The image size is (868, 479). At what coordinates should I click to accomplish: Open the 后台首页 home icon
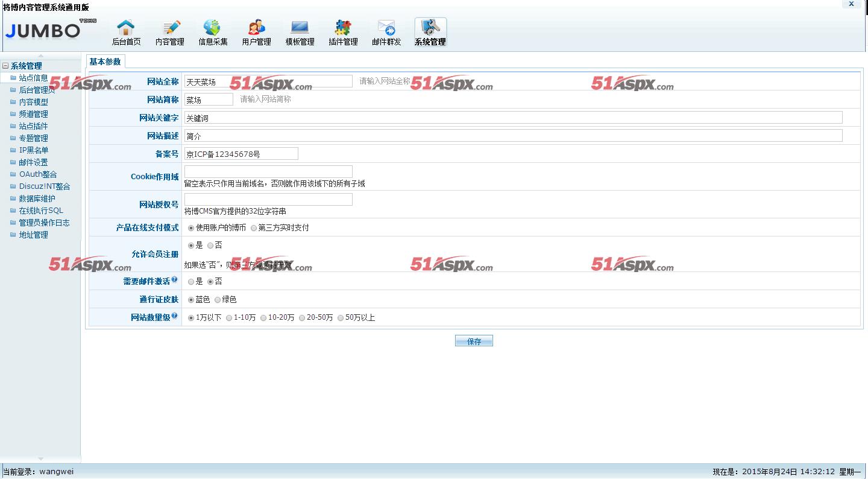tap(126, 28)
